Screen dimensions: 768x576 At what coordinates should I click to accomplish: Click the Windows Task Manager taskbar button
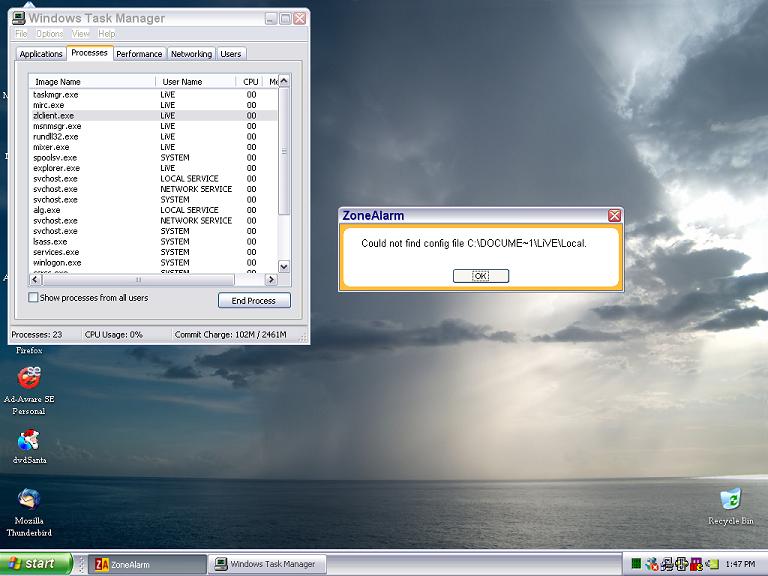[267, 564]
